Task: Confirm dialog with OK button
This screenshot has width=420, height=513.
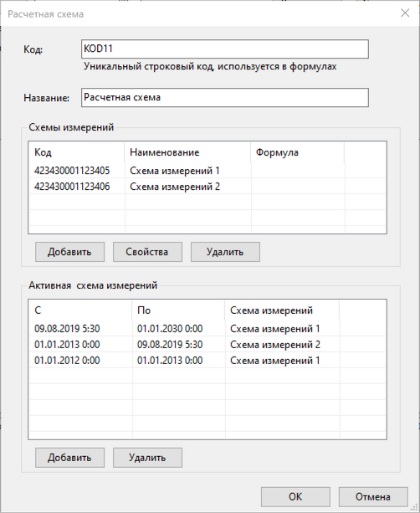Action: pos(295,496)
